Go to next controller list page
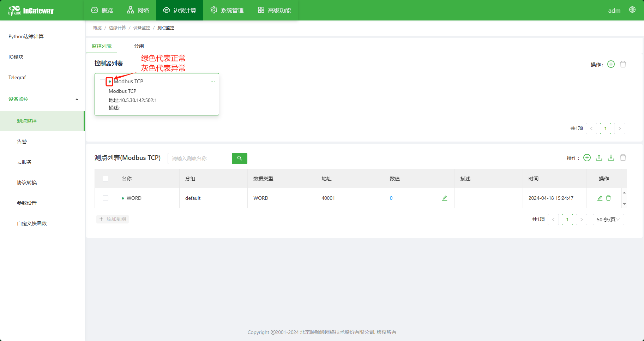This screenshot has width=644, height=341. (x=620, y=128)
